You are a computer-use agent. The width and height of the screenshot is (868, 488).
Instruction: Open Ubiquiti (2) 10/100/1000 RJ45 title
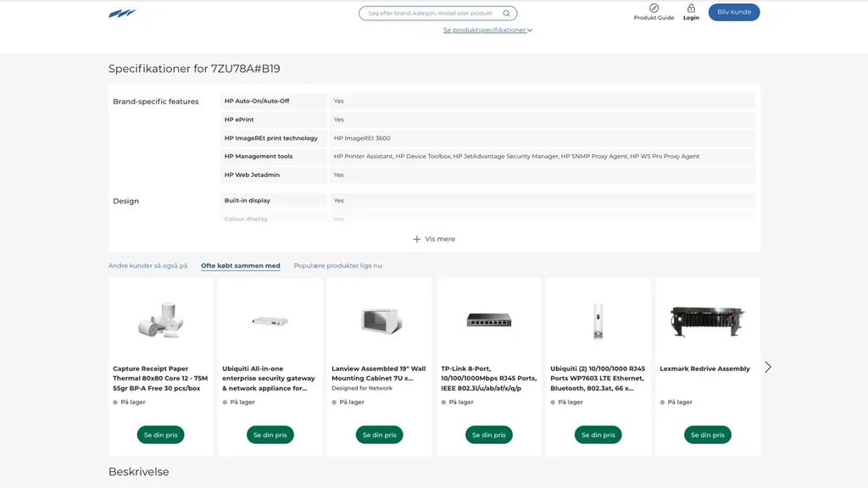[x=598, y=379]
